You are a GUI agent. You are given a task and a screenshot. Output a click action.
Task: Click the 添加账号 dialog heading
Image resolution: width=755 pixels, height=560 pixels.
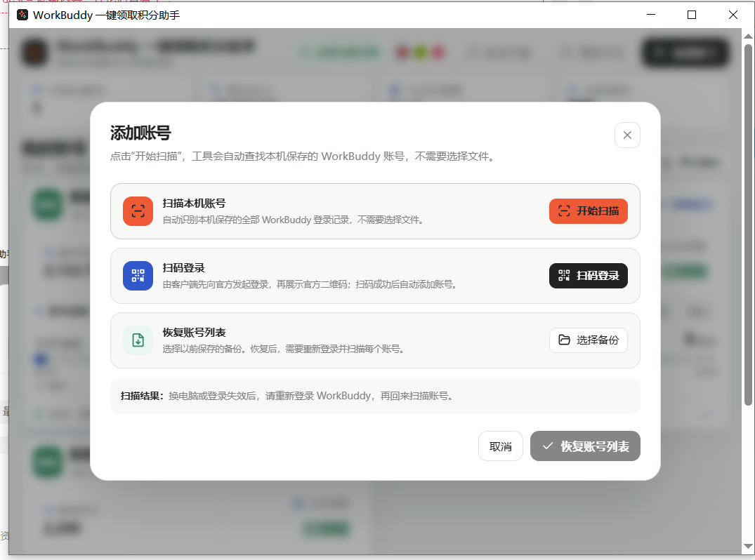tap(140, 133)
